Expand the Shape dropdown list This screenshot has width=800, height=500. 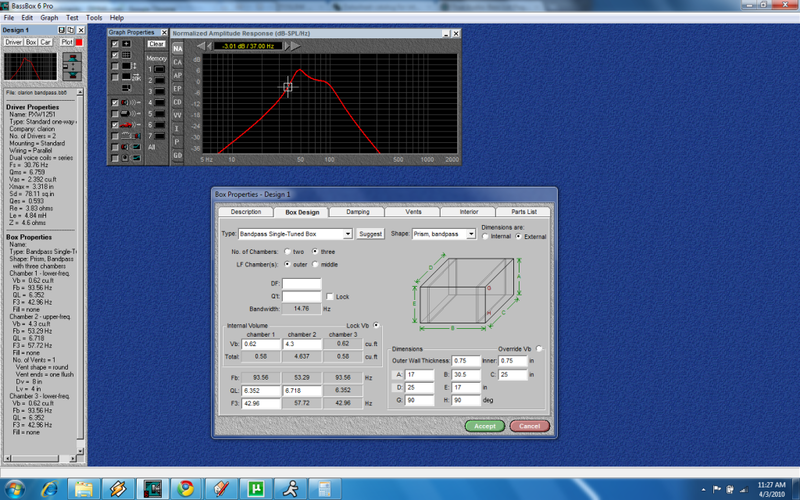pos(473,233)
